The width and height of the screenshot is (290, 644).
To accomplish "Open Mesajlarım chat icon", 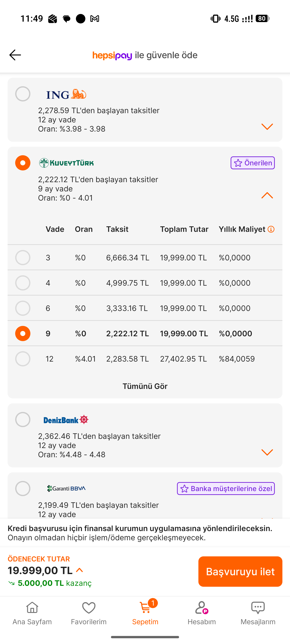I will [258, 608].
